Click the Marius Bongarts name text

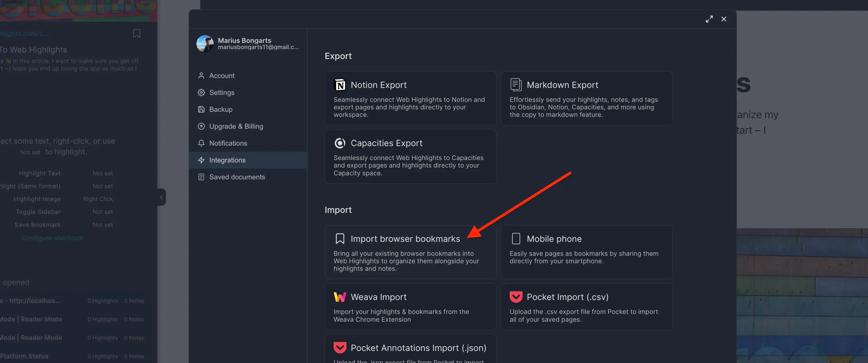click(244, 40)
